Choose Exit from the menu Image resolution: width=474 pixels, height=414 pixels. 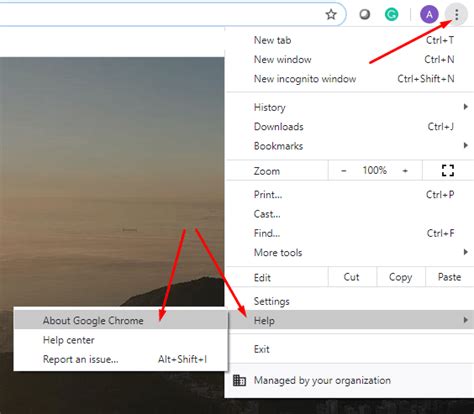click(350, 349)
